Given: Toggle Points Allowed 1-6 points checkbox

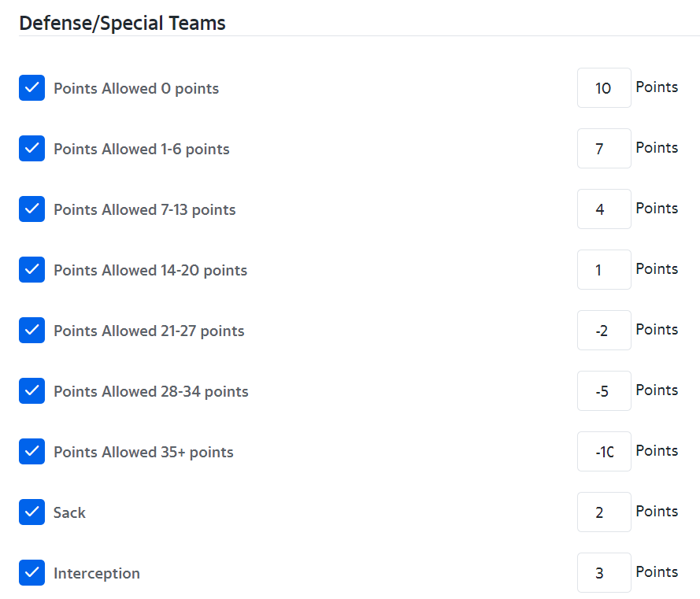Looking at the screenshot, I should (31, 149).
